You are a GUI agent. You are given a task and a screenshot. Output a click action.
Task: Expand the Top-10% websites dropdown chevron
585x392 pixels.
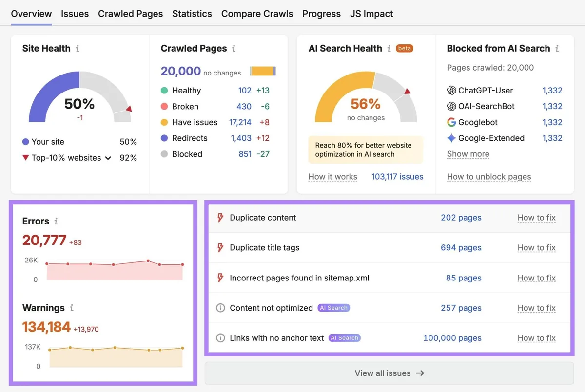[x=108, y=158]
